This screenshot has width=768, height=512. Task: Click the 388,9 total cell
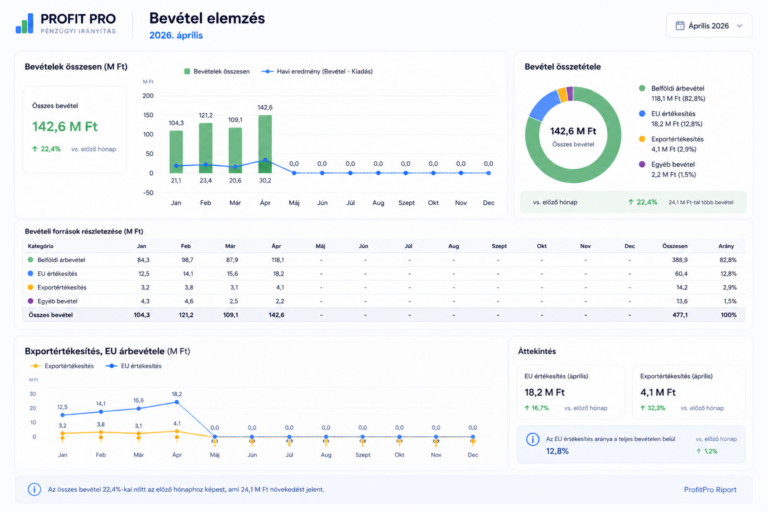pyautogui.click(x=680, y=260)
